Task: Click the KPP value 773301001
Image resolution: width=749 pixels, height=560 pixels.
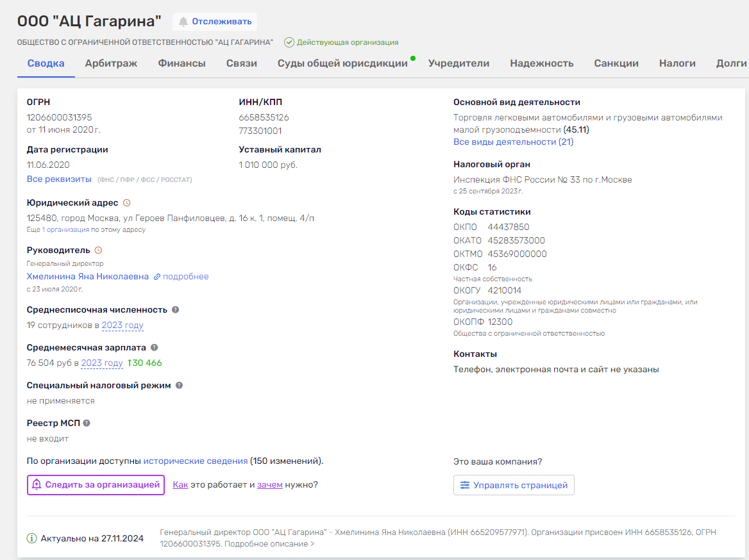Action: click(x=260, y=131)
